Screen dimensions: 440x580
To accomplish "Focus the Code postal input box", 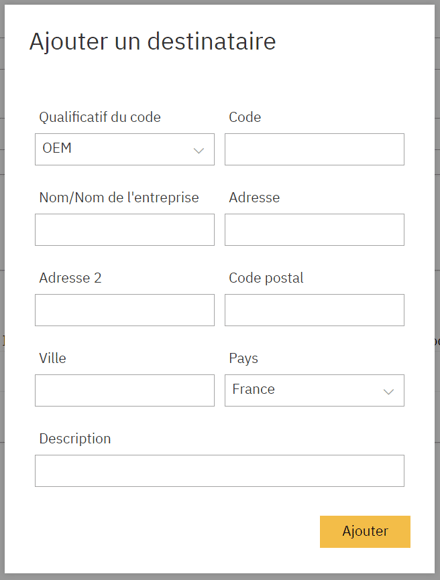I will (314, 310).
